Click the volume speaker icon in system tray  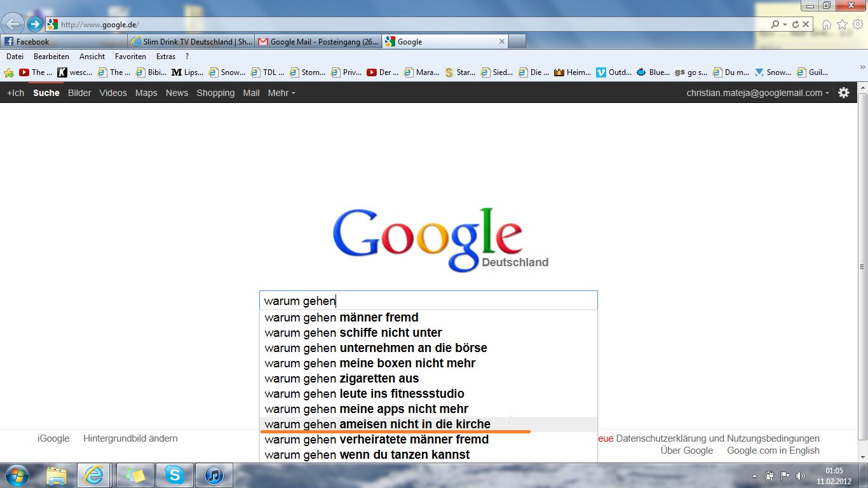[x=800, y=475]
